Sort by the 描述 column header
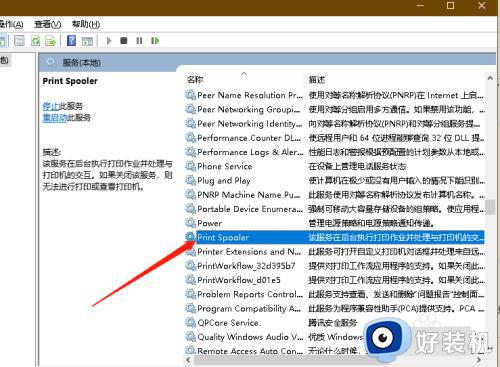 (317, 80)
